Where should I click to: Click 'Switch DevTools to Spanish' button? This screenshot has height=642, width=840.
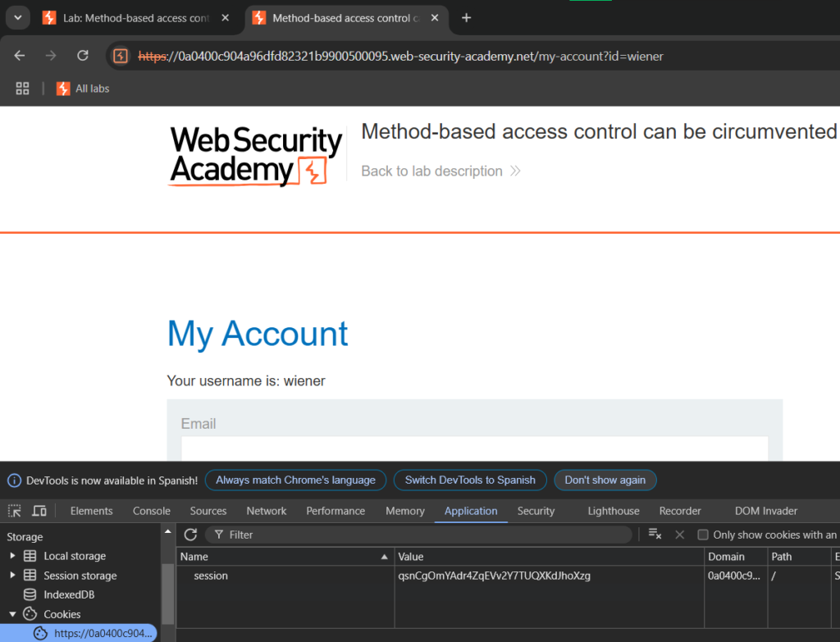pos(470,480)
